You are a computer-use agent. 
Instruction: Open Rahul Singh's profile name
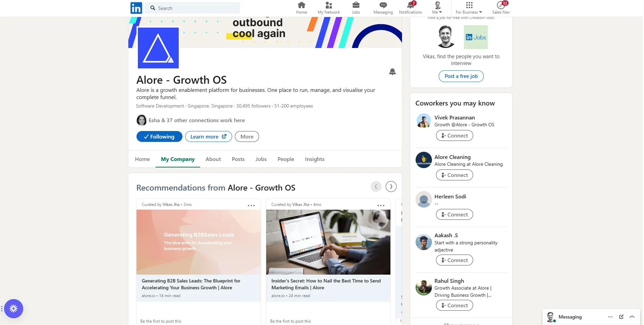click(449, 281)
